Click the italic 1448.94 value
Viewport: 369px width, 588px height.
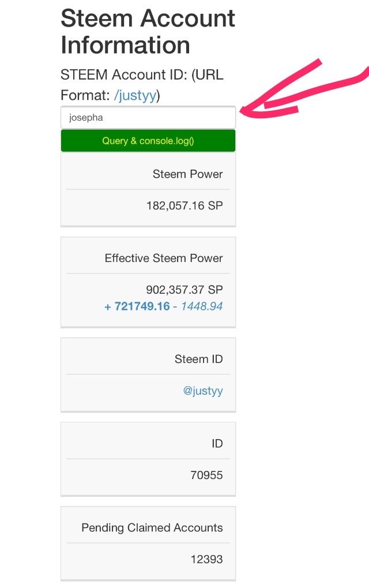pyautogui.click(x=202, y=306)
